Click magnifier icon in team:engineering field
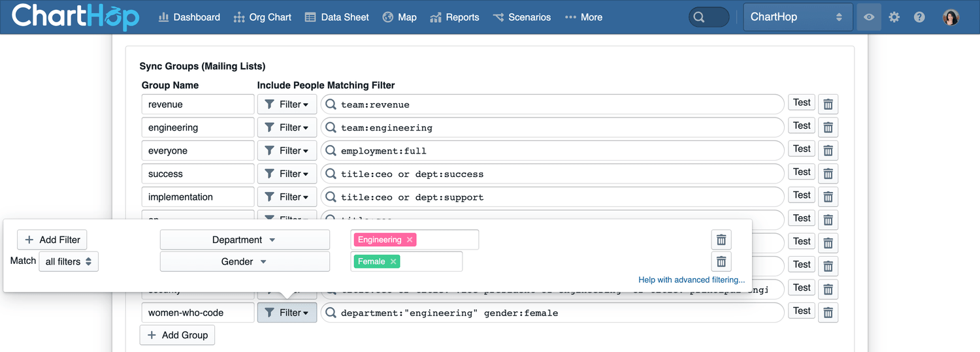The image size is (980, 352). tap(331, 127)
